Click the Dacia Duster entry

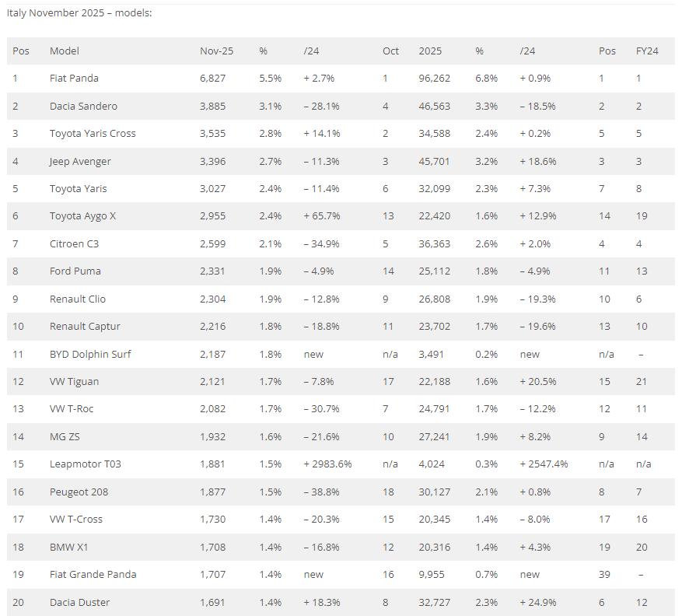tap(79, 602)
